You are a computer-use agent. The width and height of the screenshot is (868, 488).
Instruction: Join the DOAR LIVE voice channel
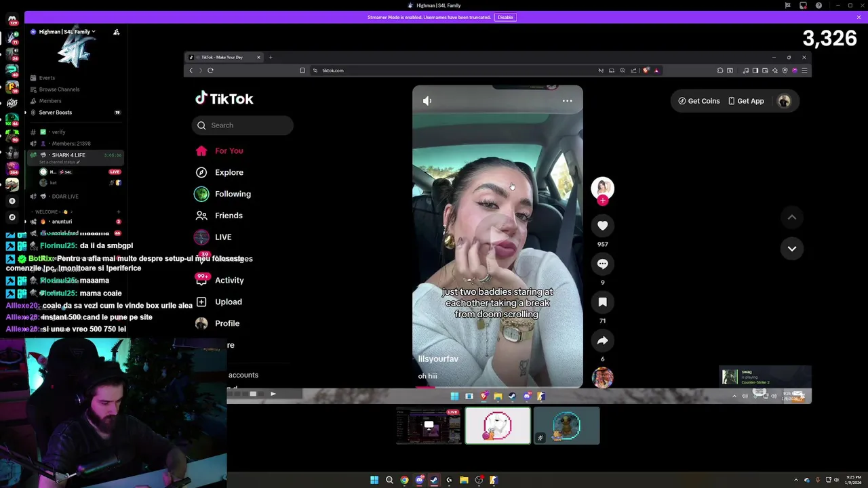click(x=65, y=197)
